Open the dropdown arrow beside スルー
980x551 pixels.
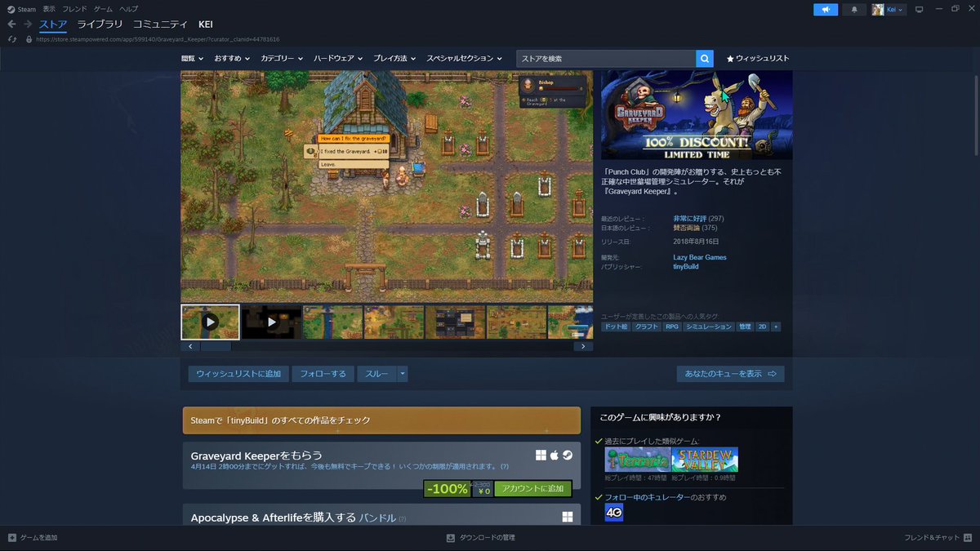[402, 374]
